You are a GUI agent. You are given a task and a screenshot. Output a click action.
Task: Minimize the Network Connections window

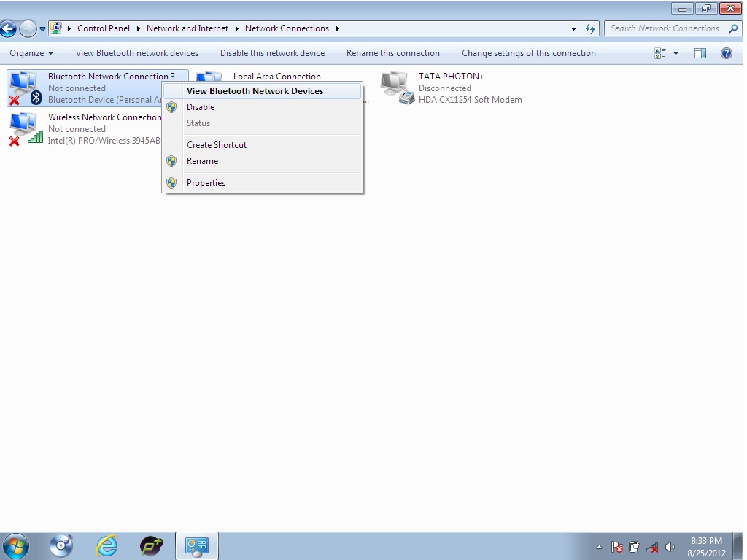683,9
